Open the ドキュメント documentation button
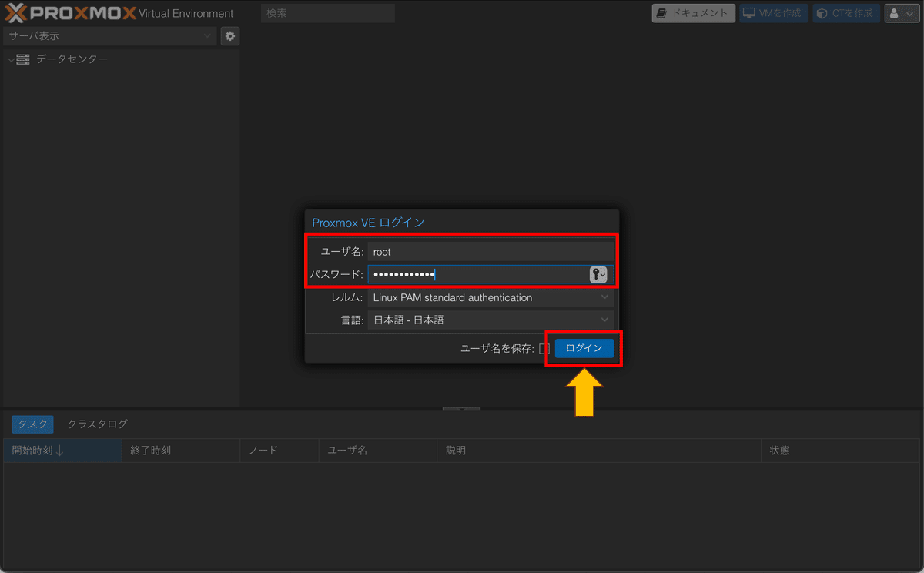The image size is (924, 573). [692, 13]
